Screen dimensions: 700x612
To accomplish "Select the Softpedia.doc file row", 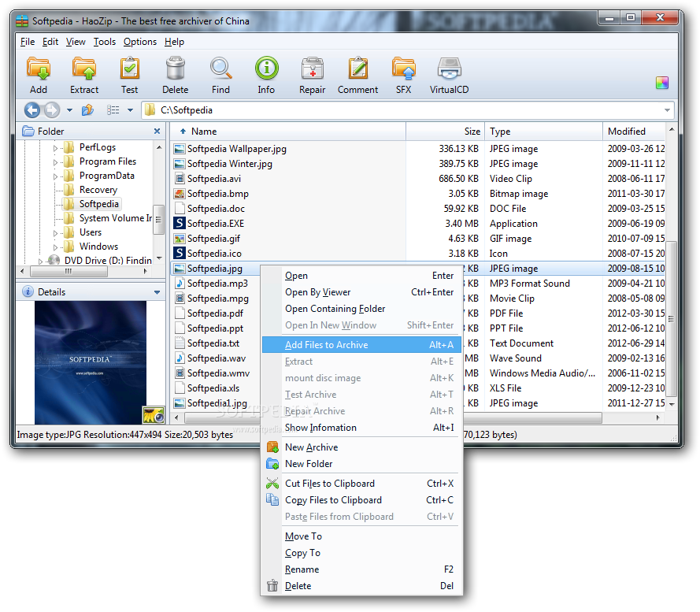I will [x=419, y=209].
